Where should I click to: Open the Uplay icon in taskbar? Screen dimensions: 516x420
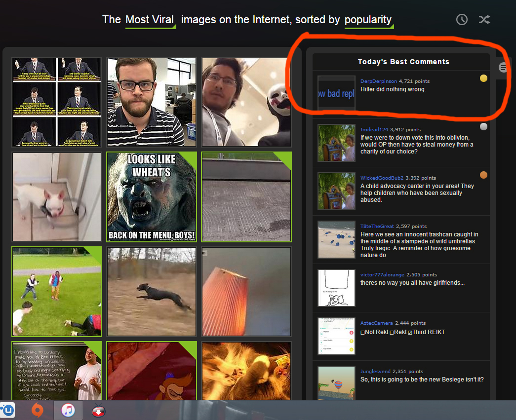coord(7,410)
